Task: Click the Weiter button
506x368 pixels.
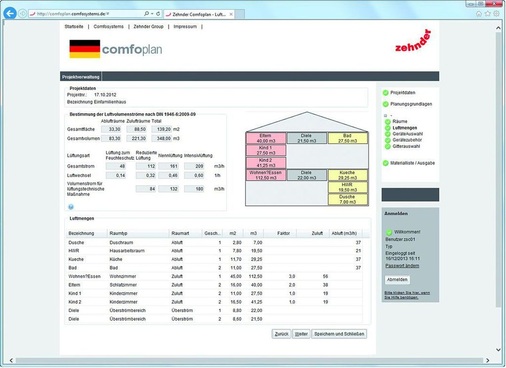Action: (301, 334)
